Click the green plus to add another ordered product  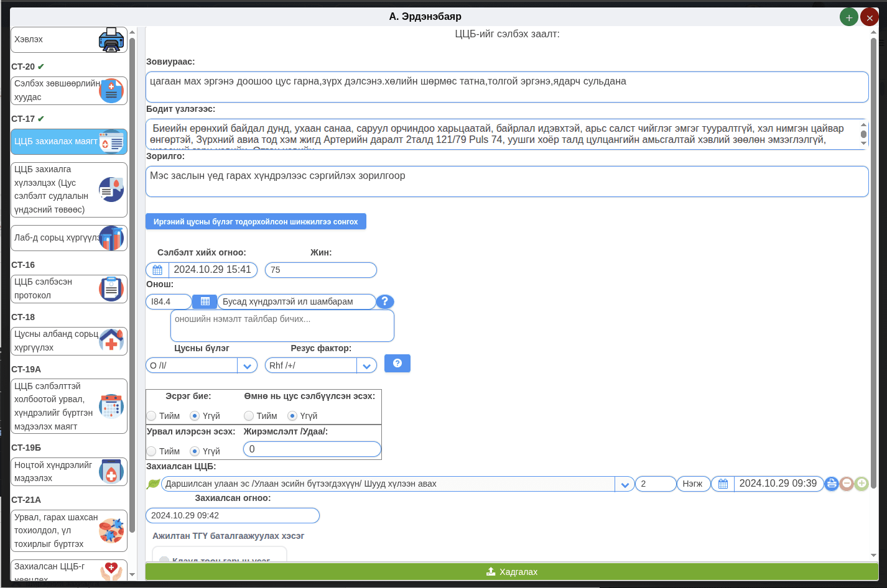point(860,484)
